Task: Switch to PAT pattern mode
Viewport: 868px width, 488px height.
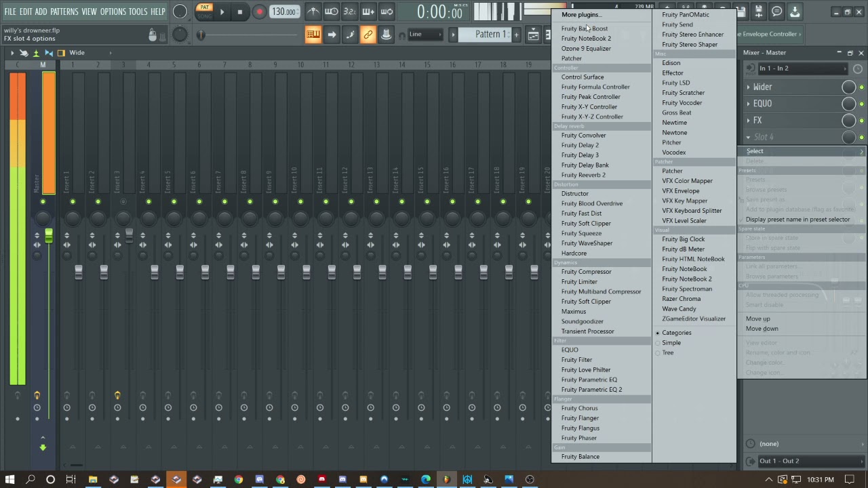Action: [x=204, y=7]
